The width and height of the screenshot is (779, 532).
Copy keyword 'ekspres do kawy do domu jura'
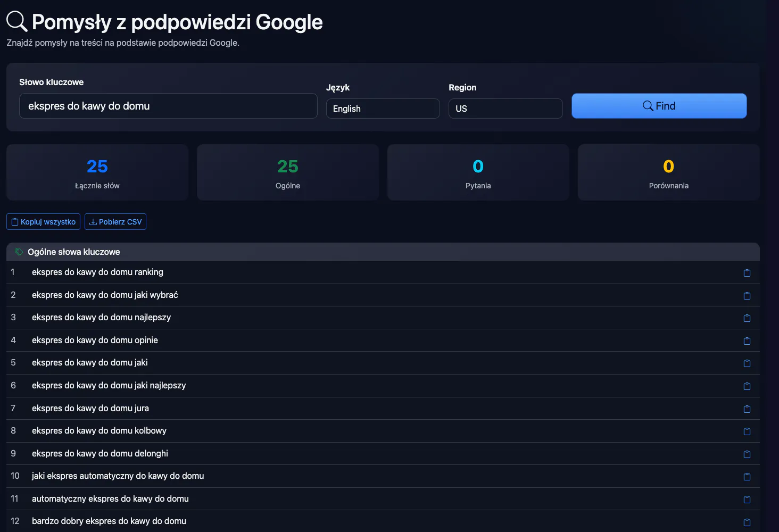pyautogui.click(x=747, y=409)
